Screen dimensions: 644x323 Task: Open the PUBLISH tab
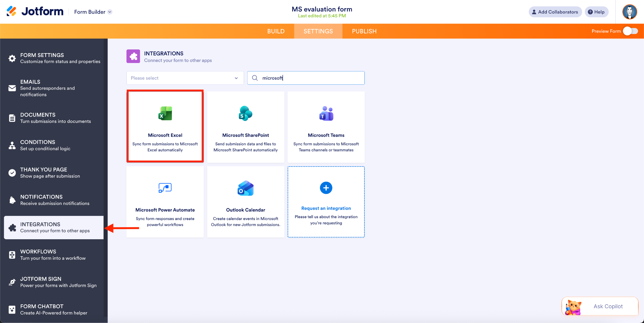click(364, 31)
